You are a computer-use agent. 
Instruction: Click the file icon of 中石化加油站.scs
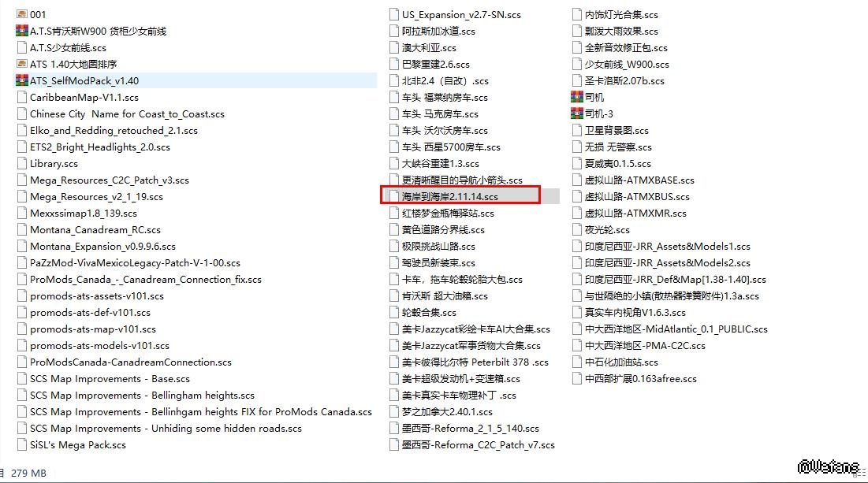(x=577, y=362)
